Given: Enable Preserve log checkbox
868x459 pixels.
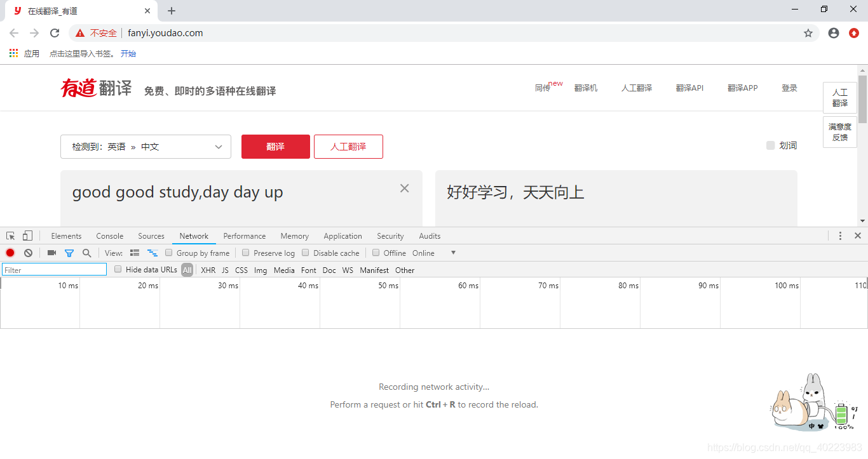Looking at the screenshot, I should (246, 253).
